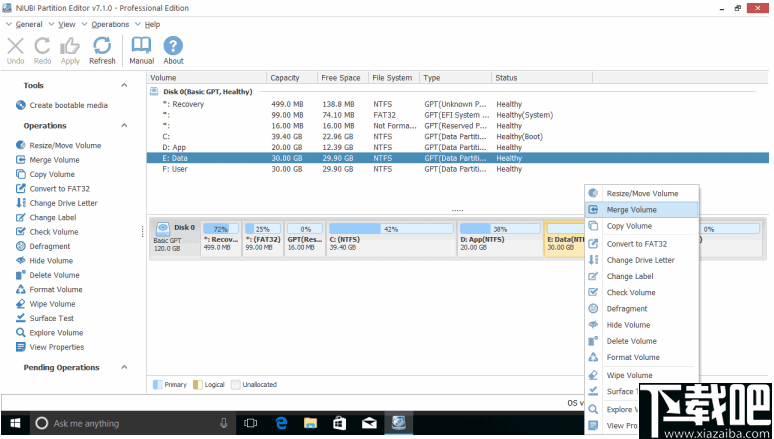
Task: Sort by the Volume column header
Action: 206,78
